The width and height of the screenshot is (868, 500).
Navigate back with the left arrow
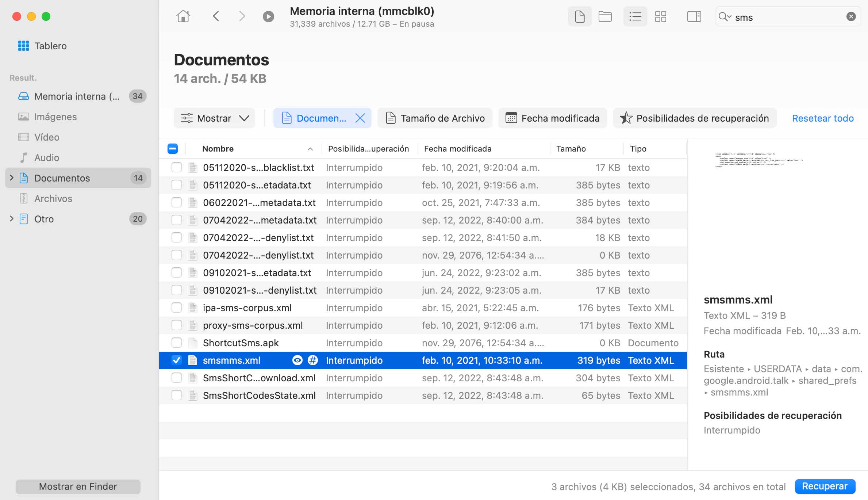click(216, 16)
